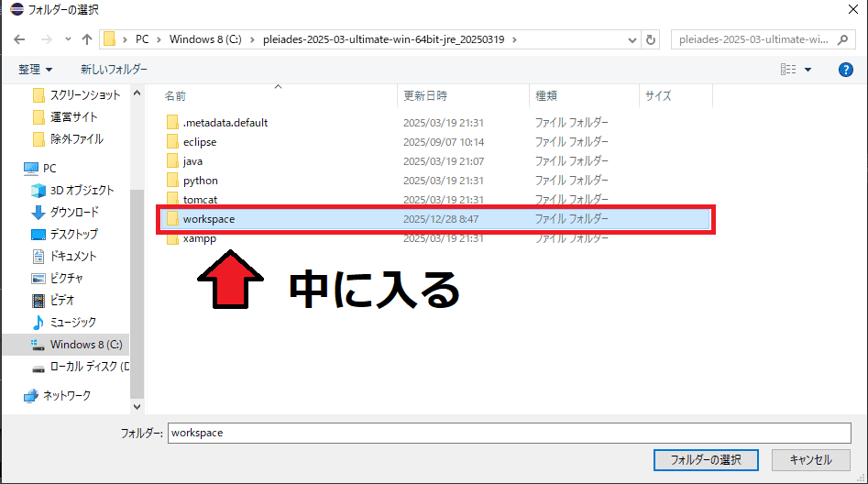868x484 pixels.
Task: Open ネットワーク in the navigation pane
Action: (66, 395)
